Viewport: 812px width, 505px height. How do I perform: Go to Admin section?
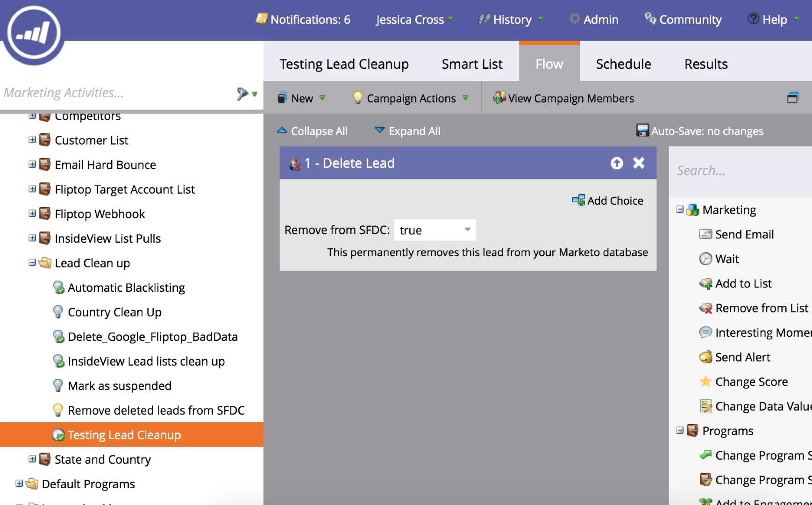(594, 20)
